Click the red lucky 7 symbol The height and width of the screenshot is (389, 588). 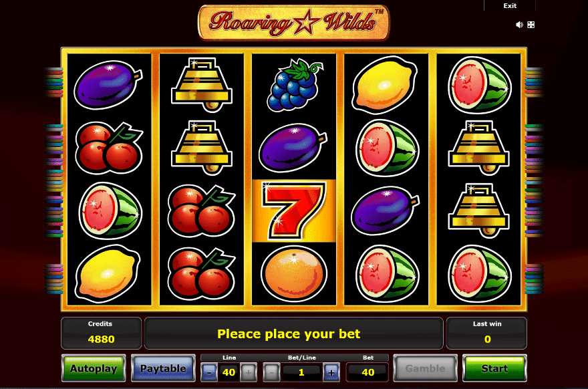pyautogui.click(x=293, y=211)
